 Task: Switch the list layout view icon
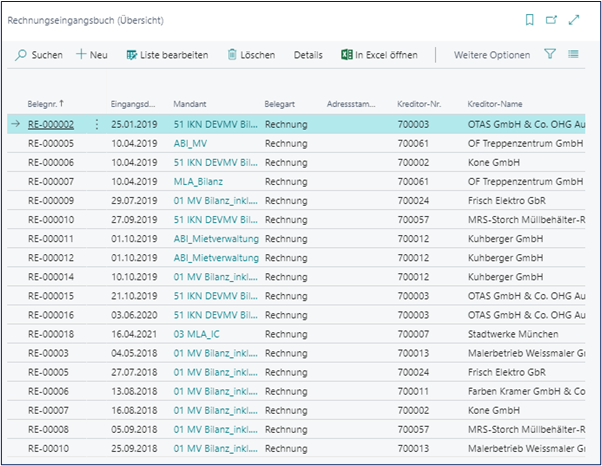tap(573, 55)
